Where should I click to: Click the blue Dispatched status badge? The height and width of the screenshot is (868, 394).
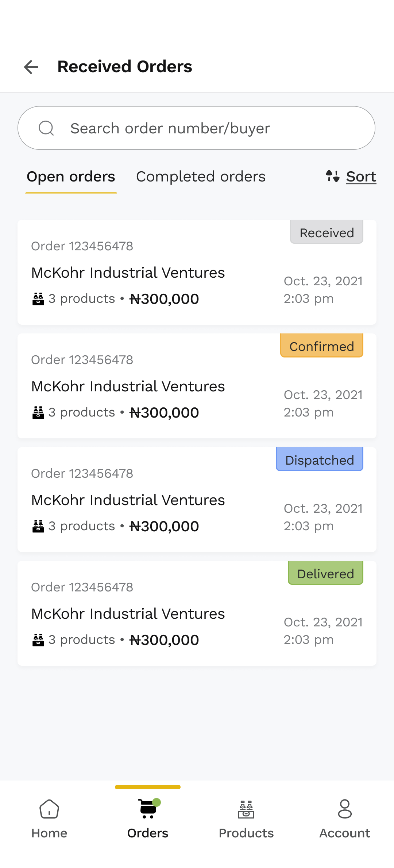pos(319,460)
